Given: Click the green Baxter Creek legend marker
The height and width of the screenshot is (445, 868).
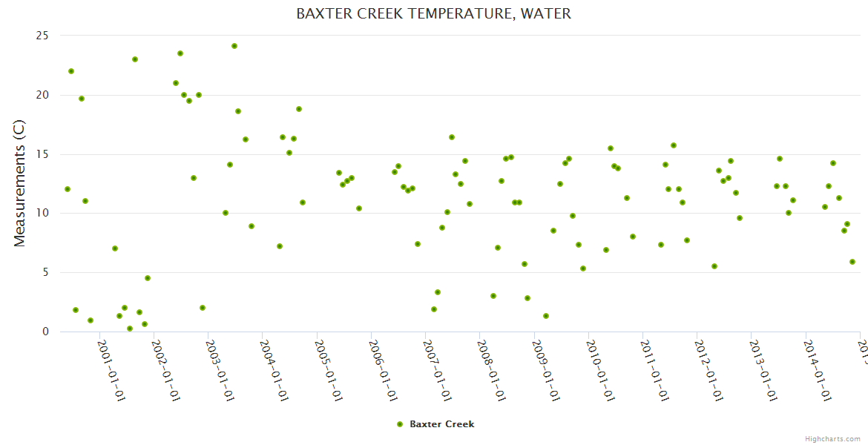Looking at the screenshot, I should click(401, 424).
